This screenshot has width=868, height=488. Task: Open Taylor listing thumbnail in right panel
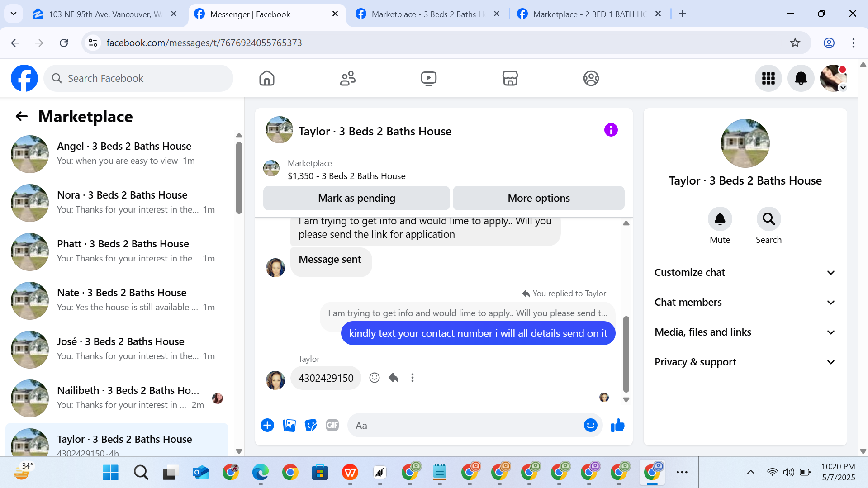(745, 143)
